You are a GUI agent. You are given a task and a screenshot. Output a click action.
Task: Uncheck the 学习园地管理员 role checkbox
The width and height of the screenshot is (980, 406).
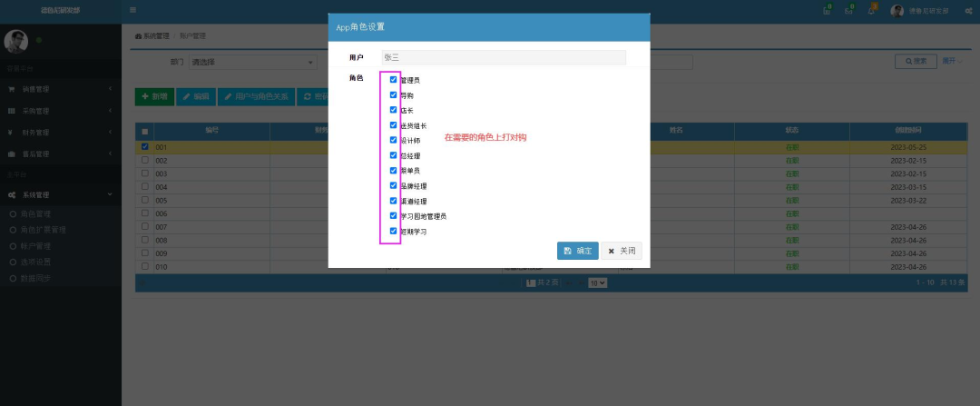(x=393, y=216)
